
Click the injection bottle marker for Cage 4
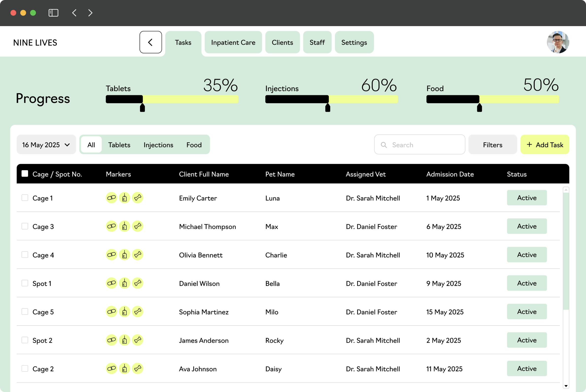[x=124, y=255]
